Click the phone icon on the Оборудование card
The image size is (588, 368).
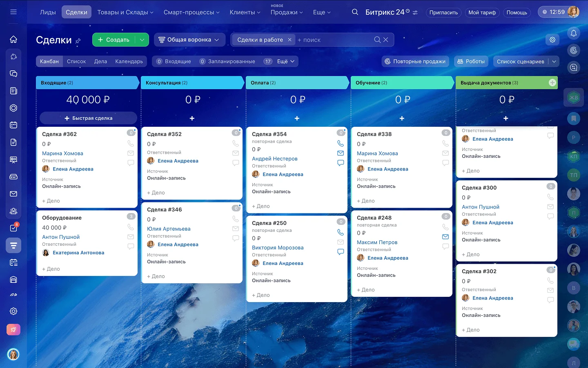point(131,227)
